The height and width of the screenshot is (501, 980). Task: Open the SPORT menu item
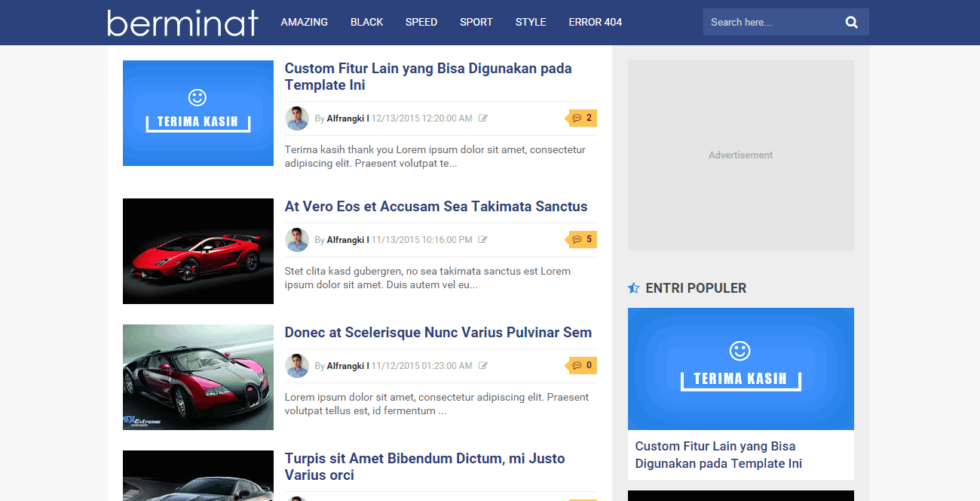[476, 22]
